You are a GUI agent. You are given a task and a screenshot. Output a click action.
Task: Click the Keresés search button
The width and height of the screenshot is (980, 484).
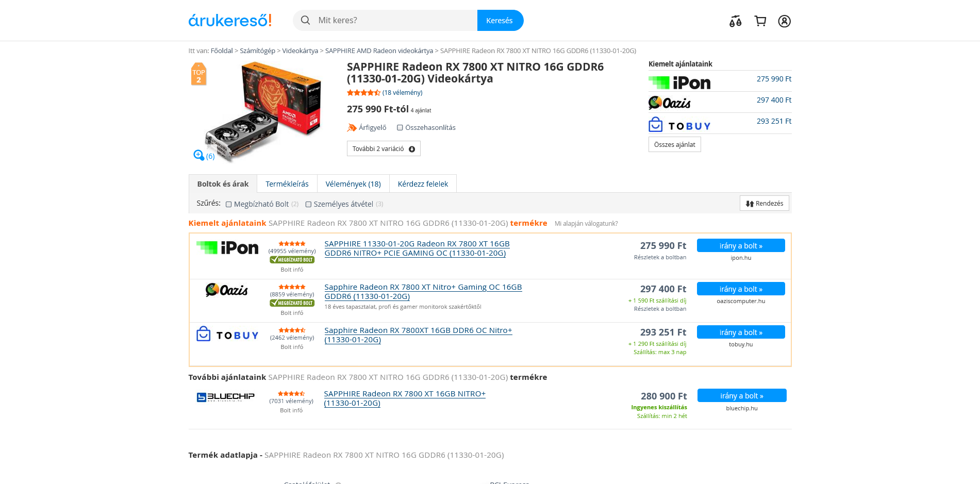click(x=500, y=20)
